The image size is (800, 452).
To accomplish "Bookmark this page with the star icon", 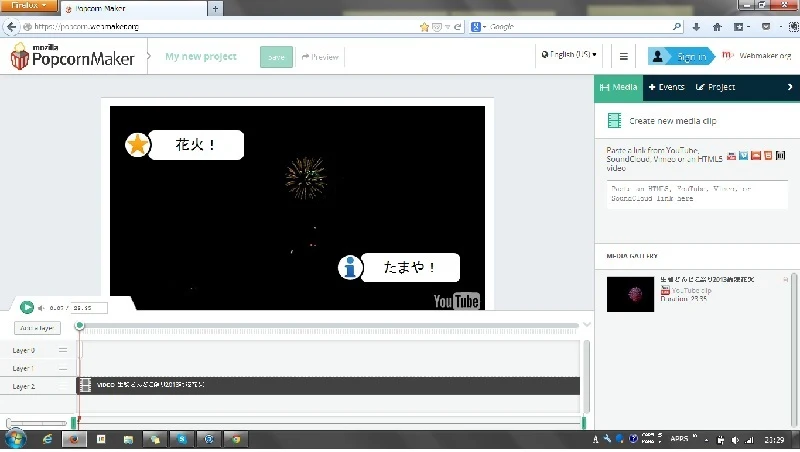I will pyautogui.click(x=424, y=27).
